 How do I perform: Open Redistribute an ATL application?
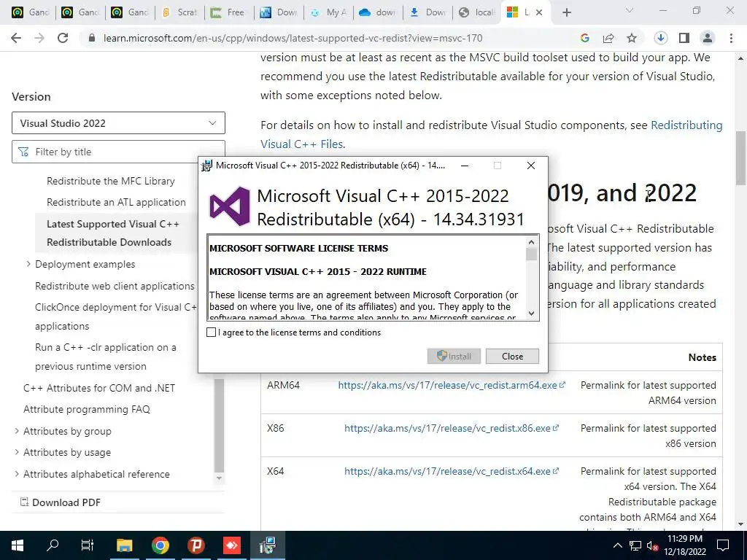[x=116, y=202]
